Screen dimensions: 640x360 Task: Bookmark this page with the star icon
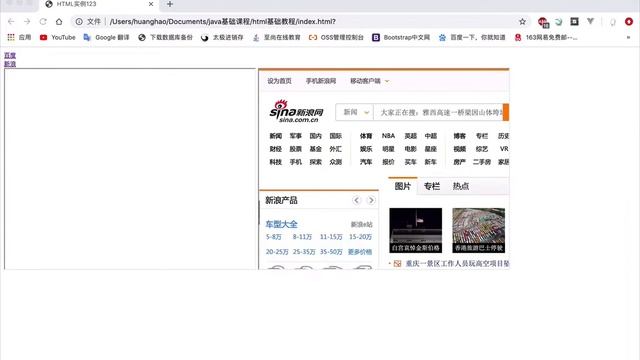[522, 22]
